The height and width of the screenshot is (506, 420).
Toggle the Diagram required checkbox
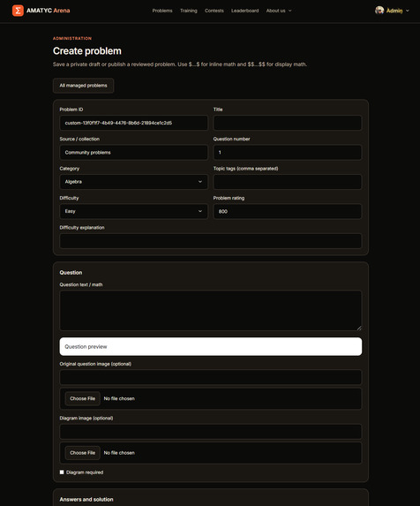(62, 472)
